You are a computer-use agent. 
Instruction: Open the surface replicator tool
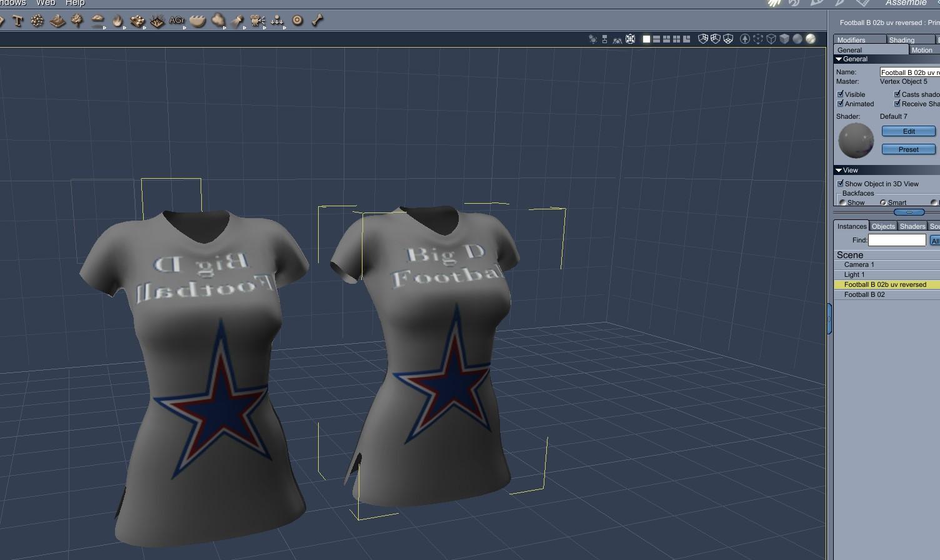point(137,21)
